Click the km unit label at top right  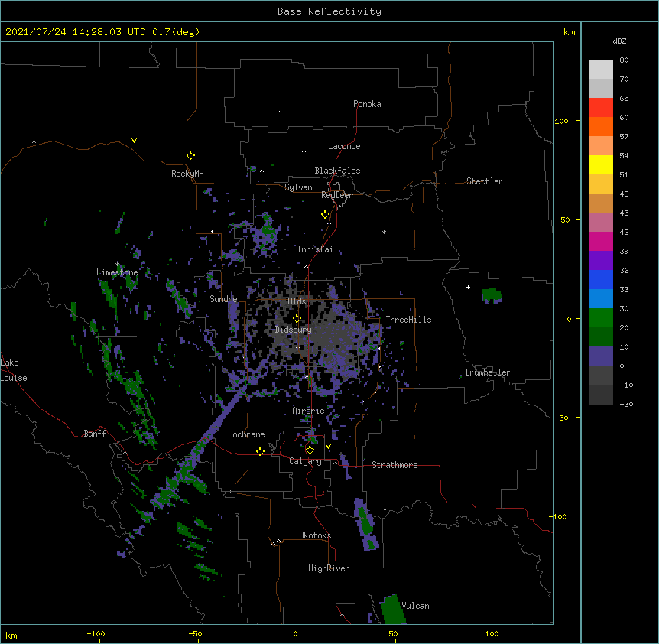point(570,32)
